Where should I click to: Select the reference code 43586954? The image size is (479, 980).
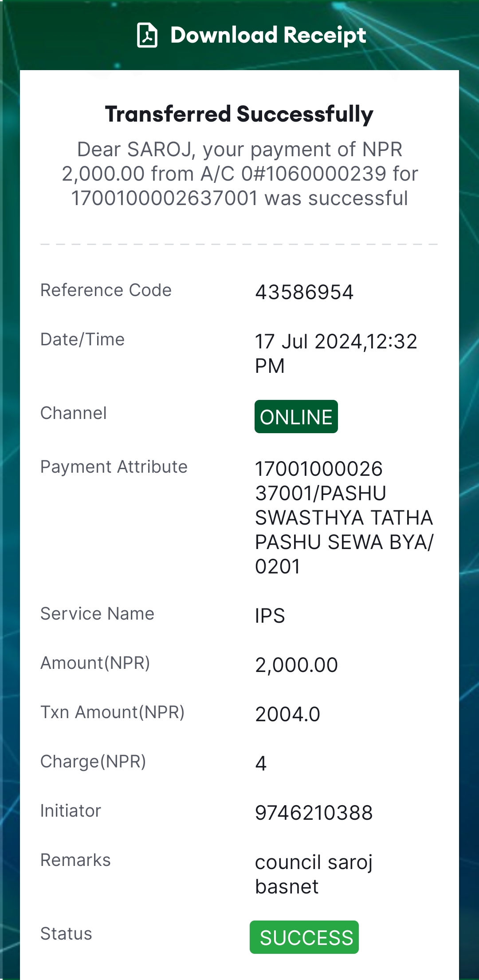click(304, 292)
